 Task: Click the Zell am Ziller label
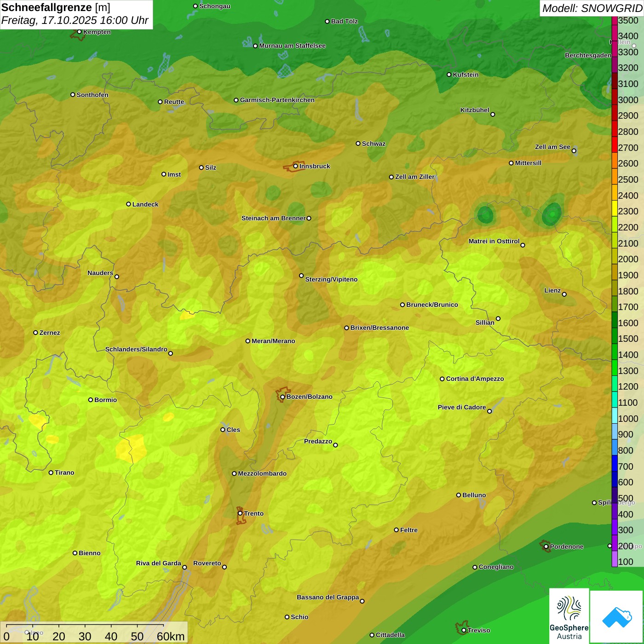click(415, 177)
